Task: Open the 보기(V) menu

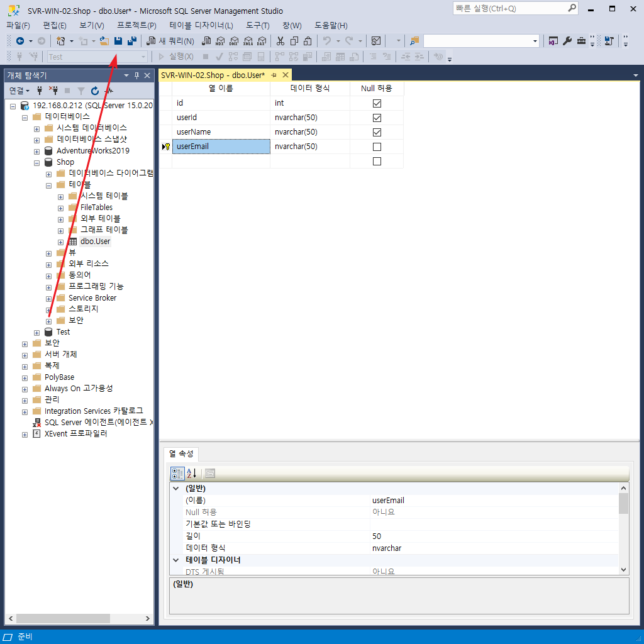Action: (x=92, y=25)
